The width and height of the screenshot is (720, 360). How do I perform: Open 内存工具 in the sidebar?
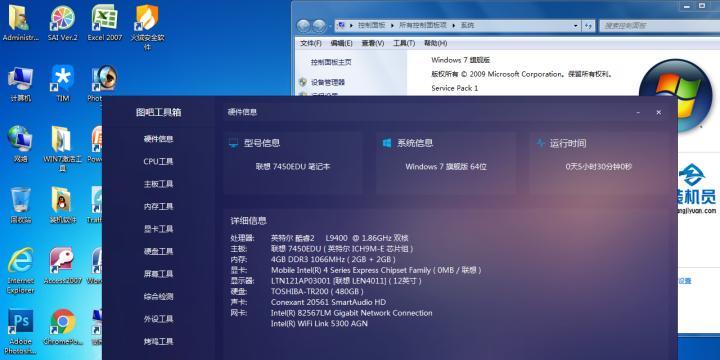(158, 207)
